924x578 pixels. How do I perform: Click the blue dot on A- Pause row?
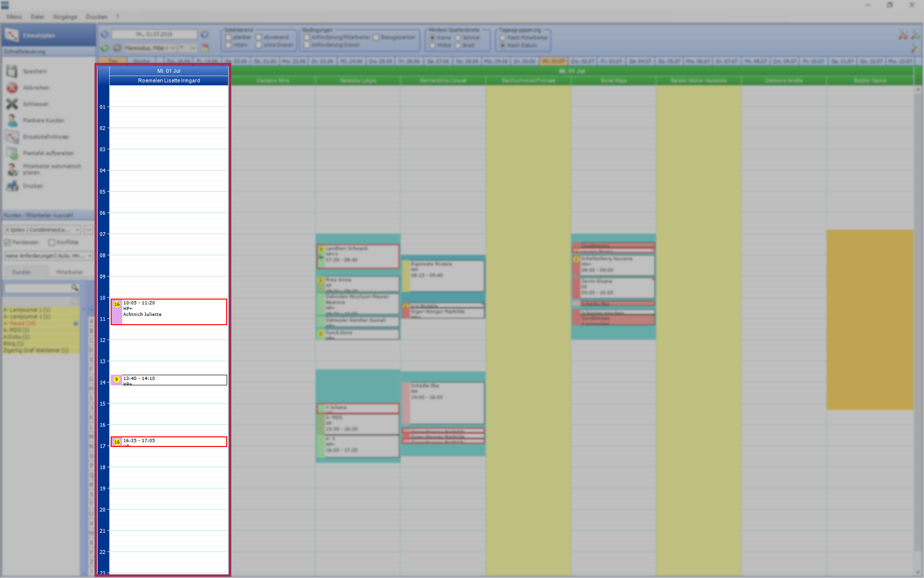[76, 324]
